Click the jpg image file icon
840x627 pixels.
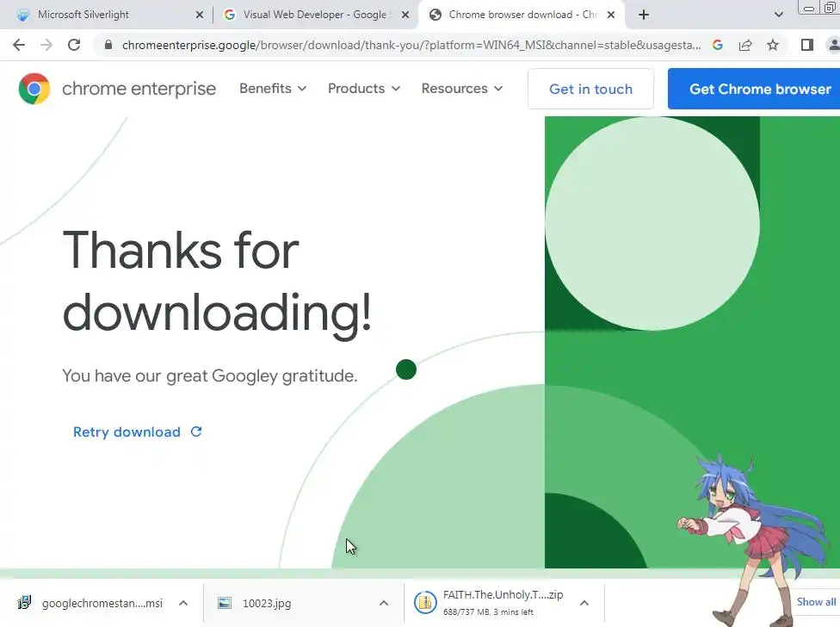click(225, 604)
